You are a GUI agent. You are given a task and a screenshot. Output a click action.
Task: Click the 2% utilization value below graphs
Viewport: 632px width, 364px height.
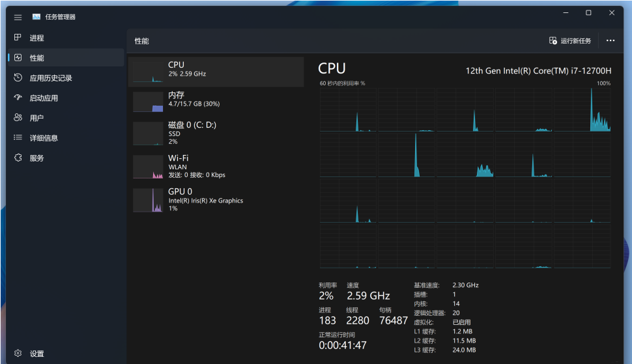coord(326,296)
